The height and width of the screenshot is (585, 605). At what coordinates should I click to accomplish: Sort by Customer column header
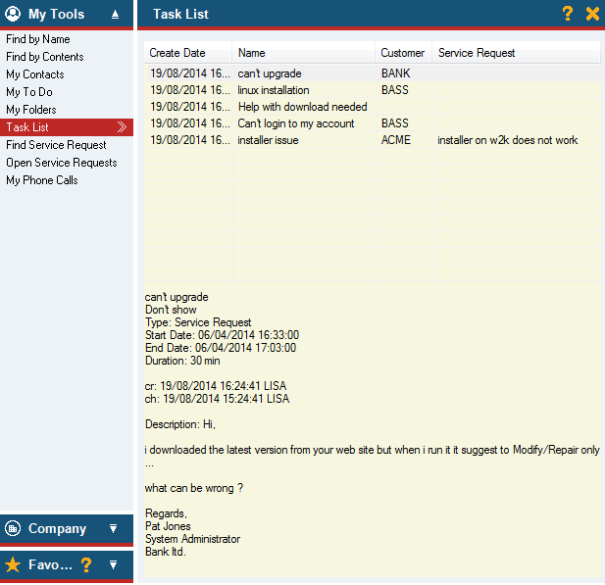pyautogui.click(x=404, y=53)
